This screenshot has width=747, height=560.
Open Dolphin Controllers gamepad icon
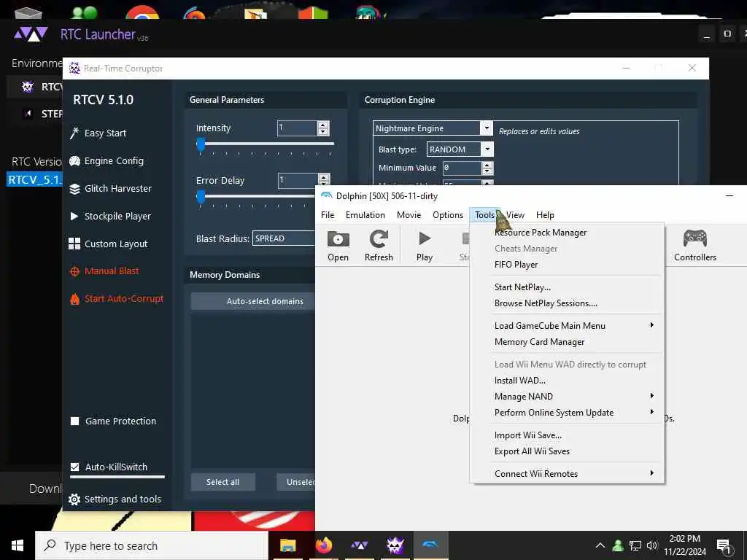tap(695, 238)
